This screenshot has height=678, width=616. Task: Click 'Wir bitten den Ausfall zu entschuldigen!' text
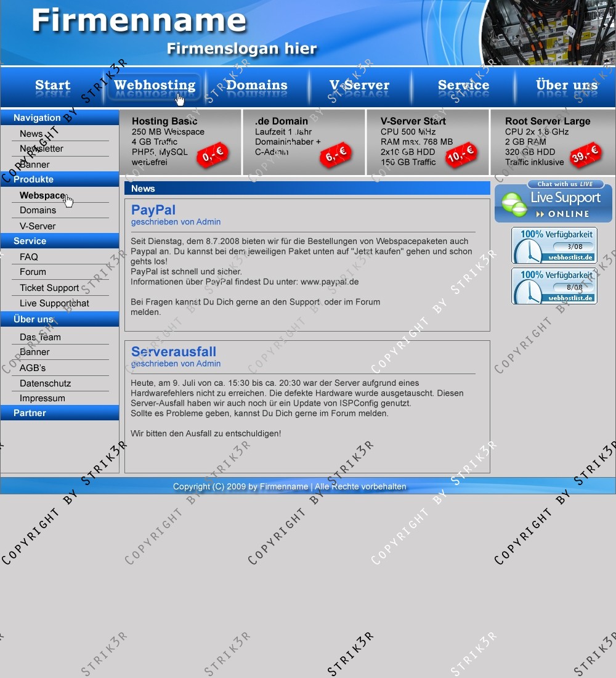coord(206,433)
